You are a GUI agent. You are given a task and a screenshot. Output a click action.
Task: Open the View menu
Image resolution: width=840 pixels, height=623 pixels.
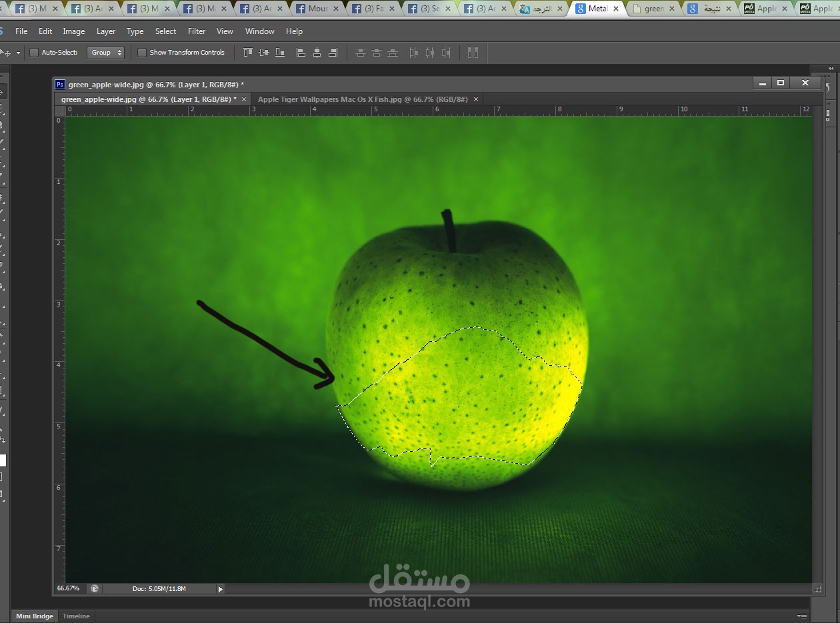click(x=225, y=31)
